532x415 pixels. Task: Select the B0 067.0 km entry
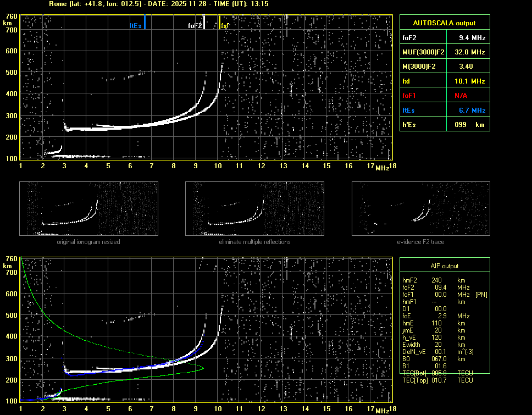pos(440,359)
